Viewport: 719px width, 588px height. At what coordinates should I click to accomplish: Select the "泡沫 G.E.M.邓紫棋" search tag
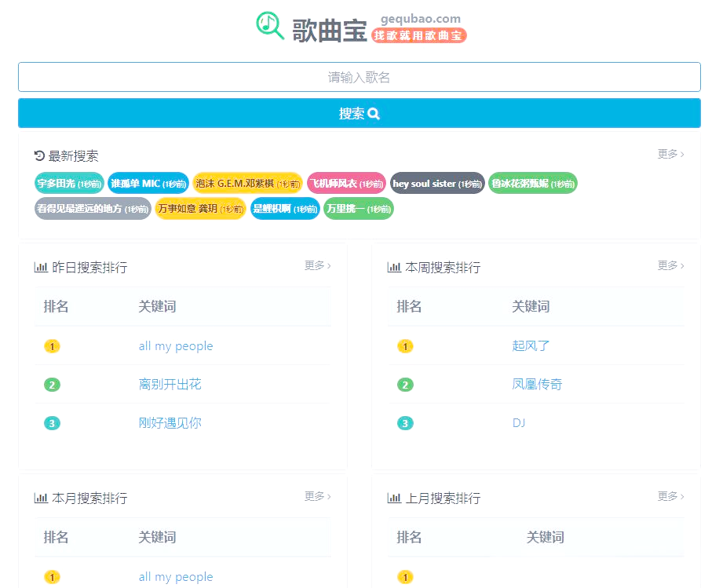tap(248, 183)
